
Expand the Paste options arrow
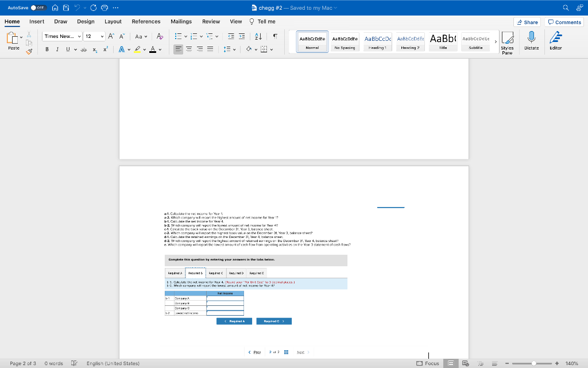21,37
